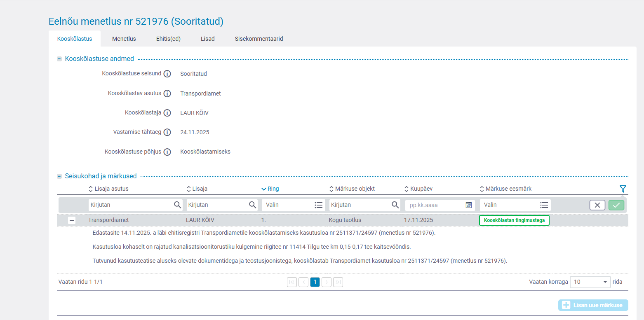Collapse the Kooskõlastuse andmed section

click(x=59, y=59)
